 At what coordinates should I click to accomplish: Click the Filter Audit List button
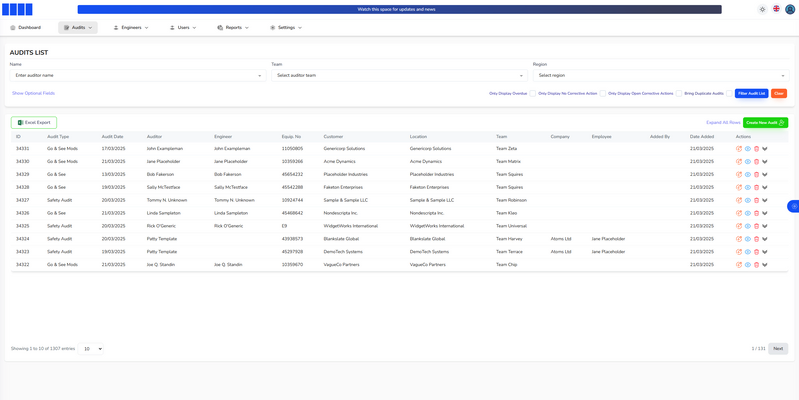(x=751, y=93)
